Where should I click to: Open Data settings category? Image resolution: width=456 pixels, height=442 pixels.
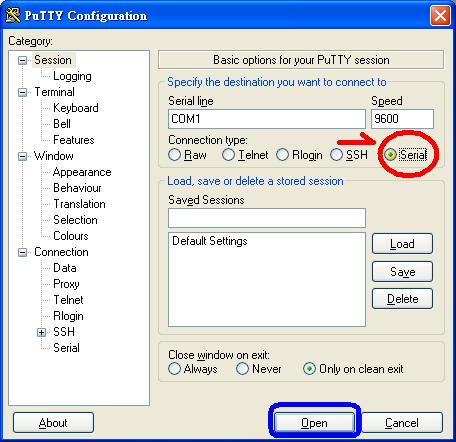pos(65,268)
